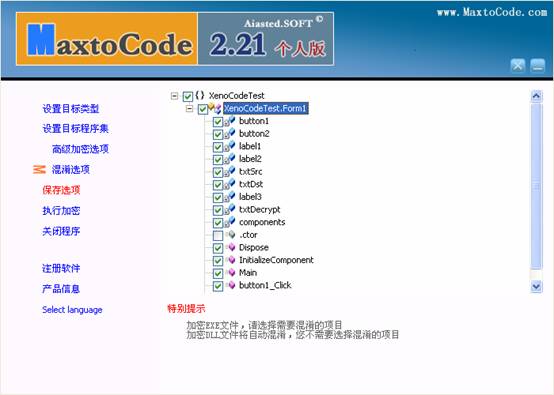
Task: Open 设置目标类型 step in the sidebar
Action: [x=71, y=108]
